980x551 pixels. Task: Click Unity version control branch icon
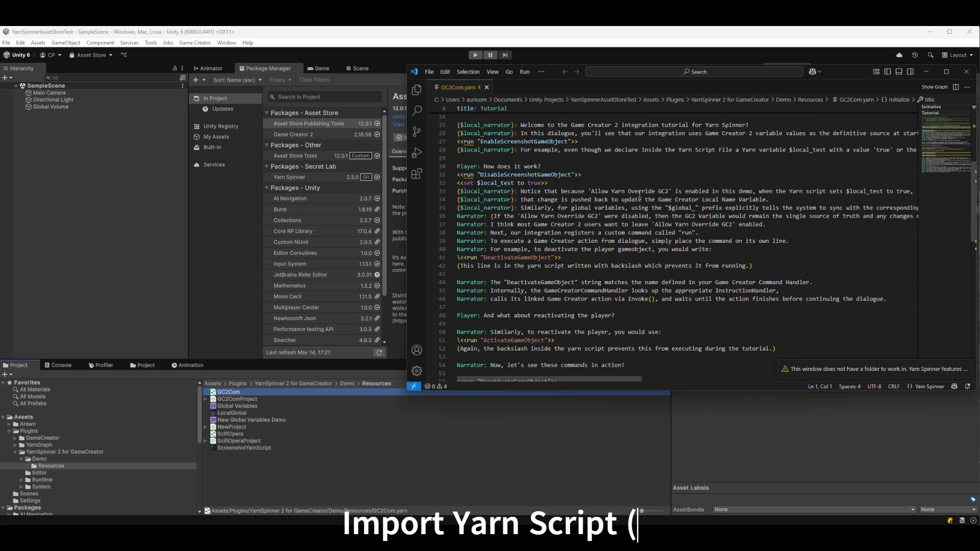(124, 55)
